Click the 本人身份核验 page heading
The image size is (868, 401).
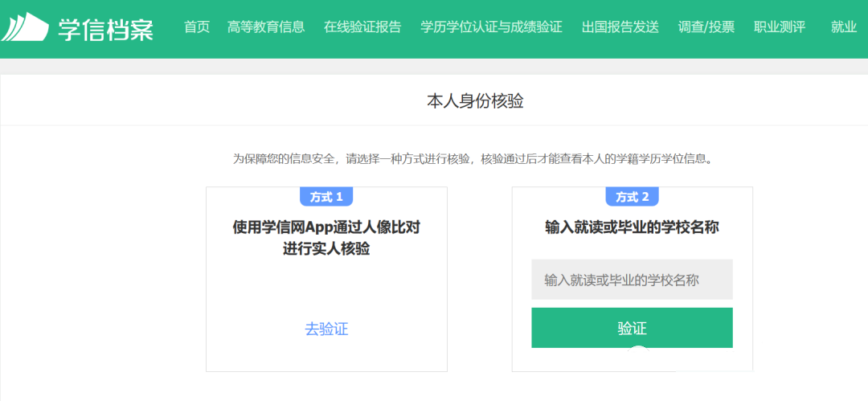pyautogui.click(x=476, y=101)
